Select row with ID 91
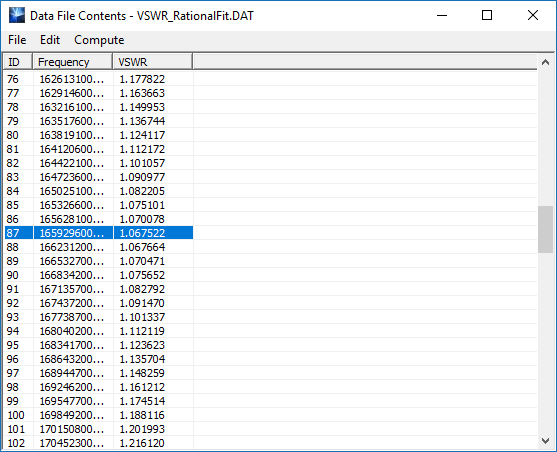This screenshot has width=557, height=452. [x=12, y=289]
